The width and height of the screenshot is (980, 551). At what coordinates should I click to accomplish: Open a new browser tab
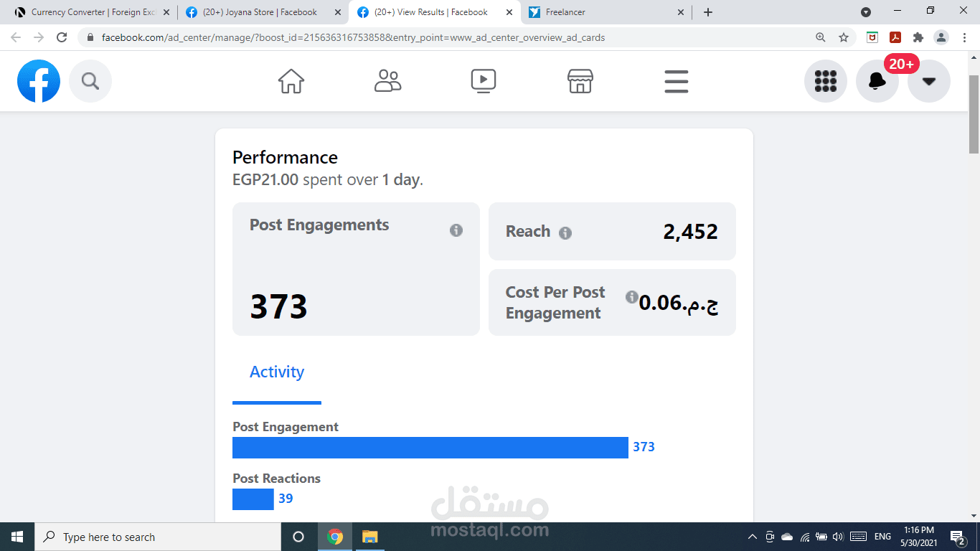(x=708, y=12)
